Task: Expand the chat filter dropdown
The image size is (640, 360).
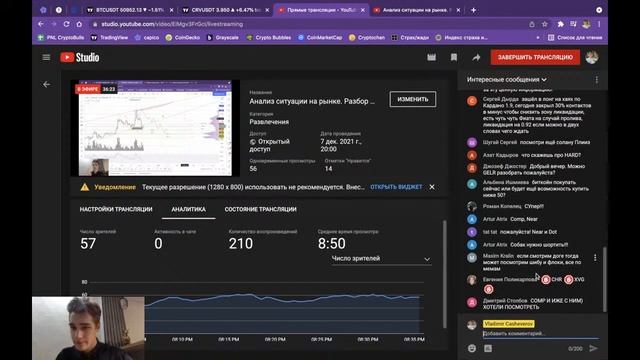Action: pyautogui.click(x=507, y=80)
